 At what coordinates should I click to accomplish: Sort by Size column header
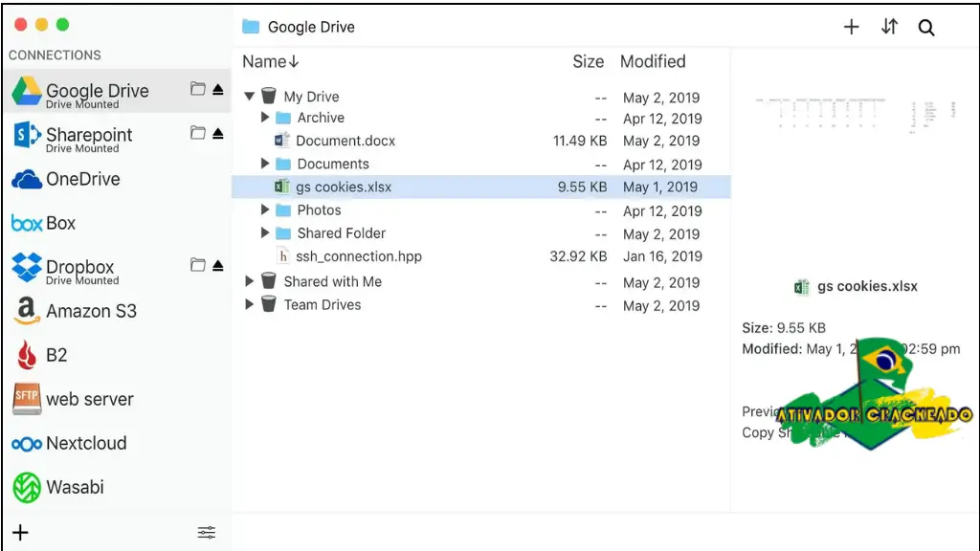click(589, 62)
